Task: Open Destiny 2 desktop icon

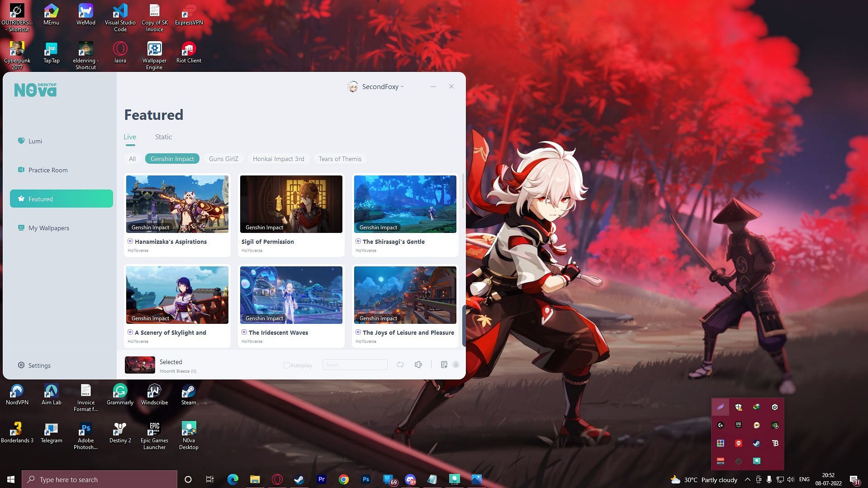Action: (x=120, y=432)
